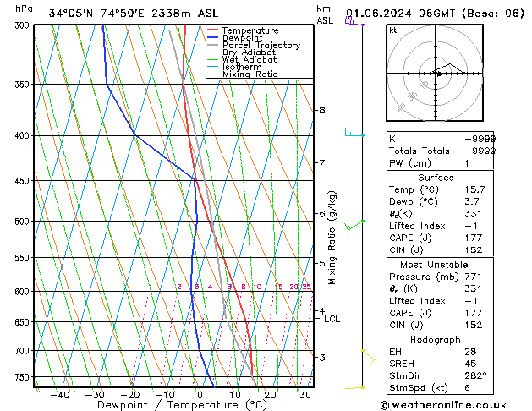Image resolution: width=532 pixels, height=411 pixels.
Task: Click the blue Dewpoint line swatch in legend
Action: 212,37
